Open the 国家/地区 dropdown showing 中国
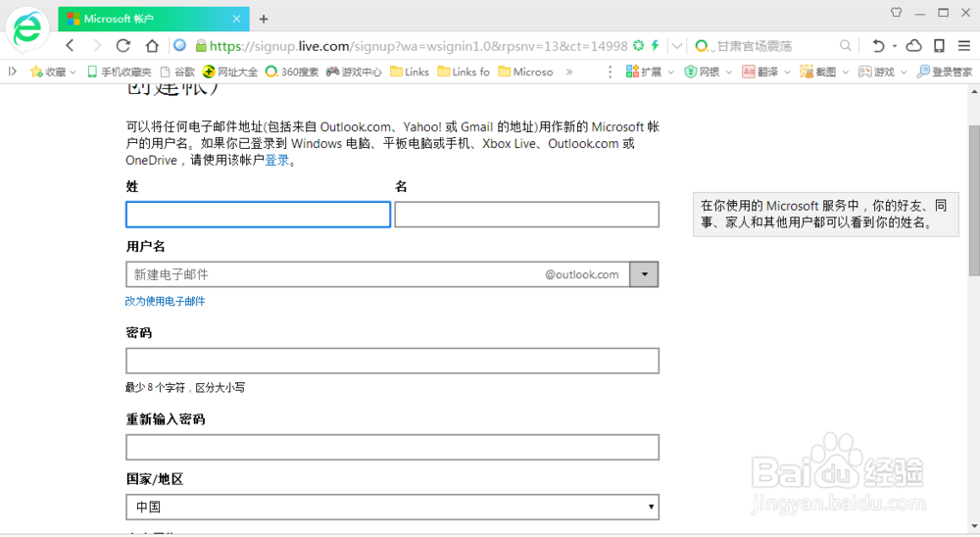 click(x=393, y=507)
